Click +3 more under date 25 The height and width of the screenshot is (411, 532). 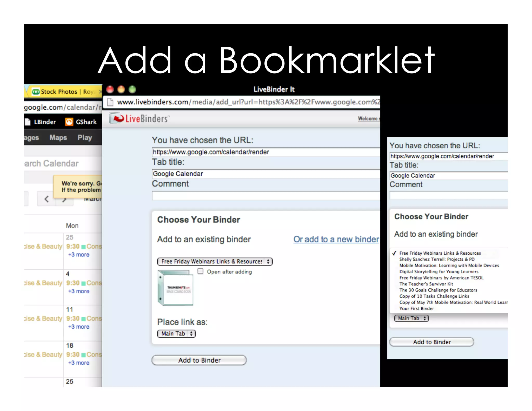click(x=79, y=255)
